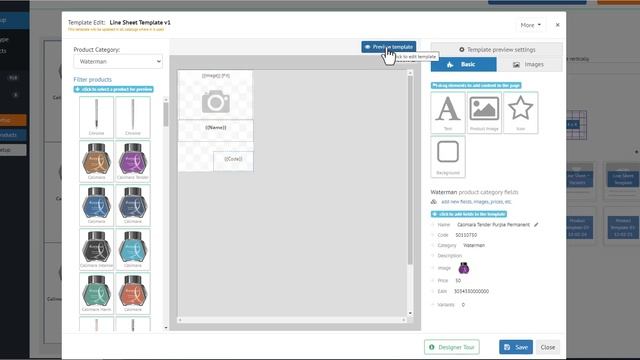
Task: Click canvas horizontal scrollbar right arrow
Action: pos(403,320)
